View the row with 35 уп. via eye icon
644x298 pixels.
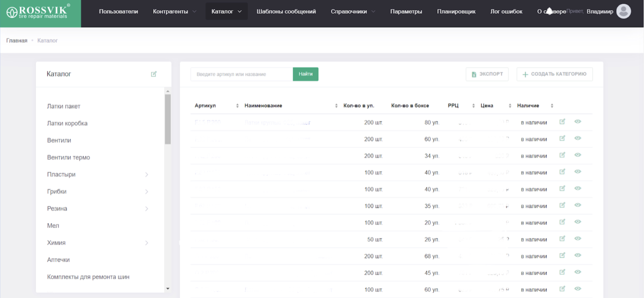tap(578, 205)
